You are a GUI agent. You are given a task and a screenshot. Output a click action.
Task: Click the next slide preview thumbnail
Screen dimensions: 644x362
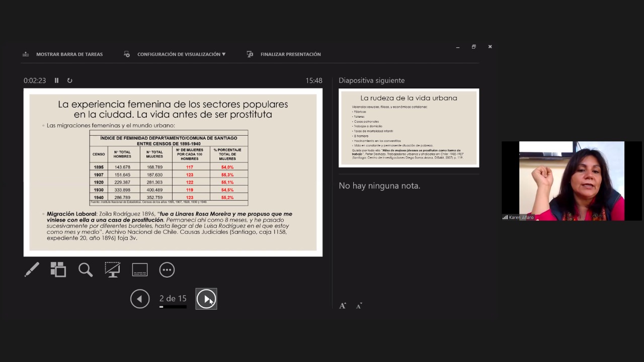pyautogui.click(x=409, y=128)
